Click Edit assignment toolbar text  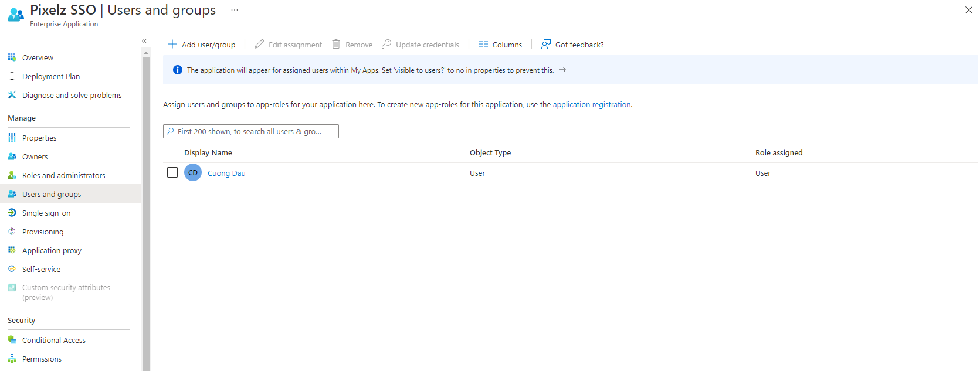(295, 45)
